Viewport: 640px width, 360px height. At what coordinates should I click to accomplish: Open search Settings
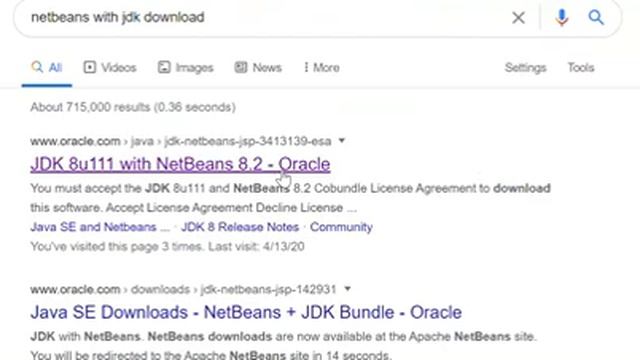(x=525, y=67)
